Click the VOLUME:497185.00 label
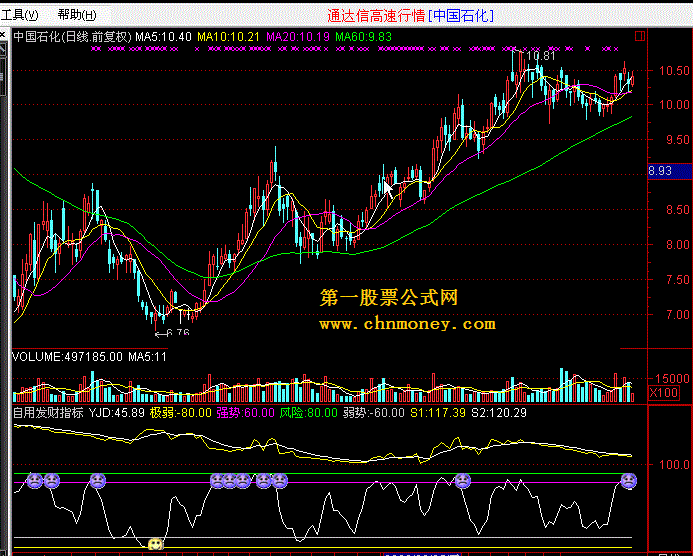 tap(67, 357)
